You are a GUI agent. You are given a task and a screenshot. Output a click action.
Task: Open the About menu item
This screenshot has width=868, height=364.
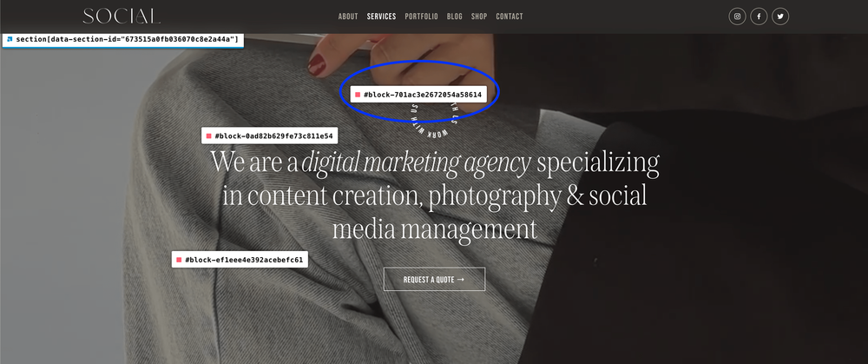(x=348, y=17)
